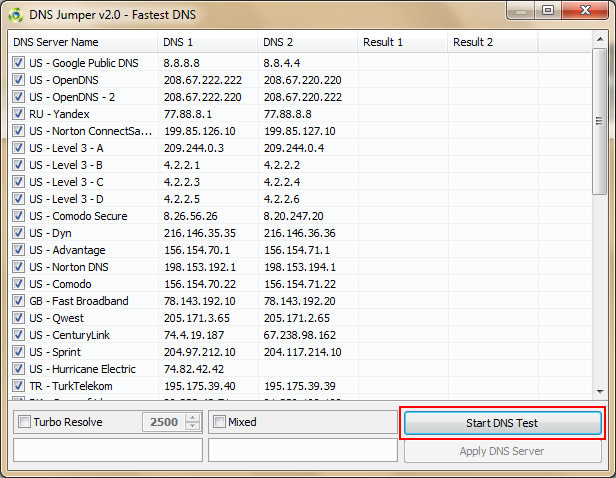Select the 204.97.212.10 Sprint cell
The width and height of the screenshot is (616, 478).
[200, 352]
